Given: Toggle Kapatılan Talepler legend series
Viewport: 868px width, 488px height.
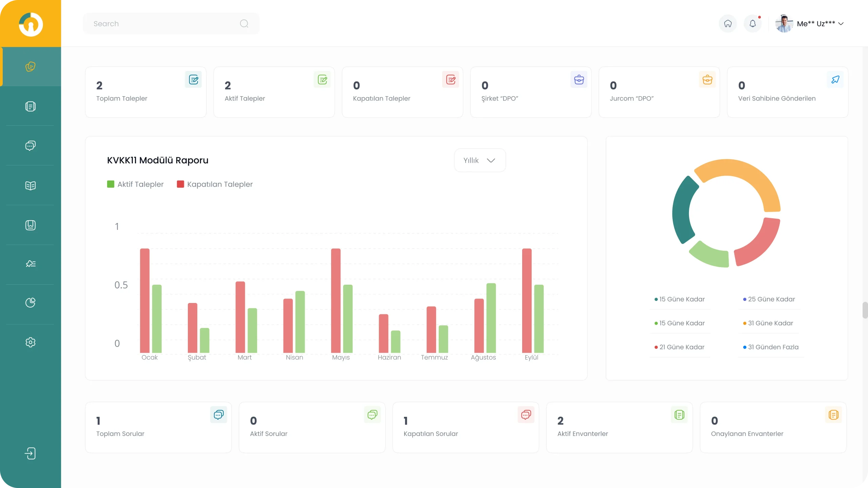Looking at the screenshot, I should (215, 184).
